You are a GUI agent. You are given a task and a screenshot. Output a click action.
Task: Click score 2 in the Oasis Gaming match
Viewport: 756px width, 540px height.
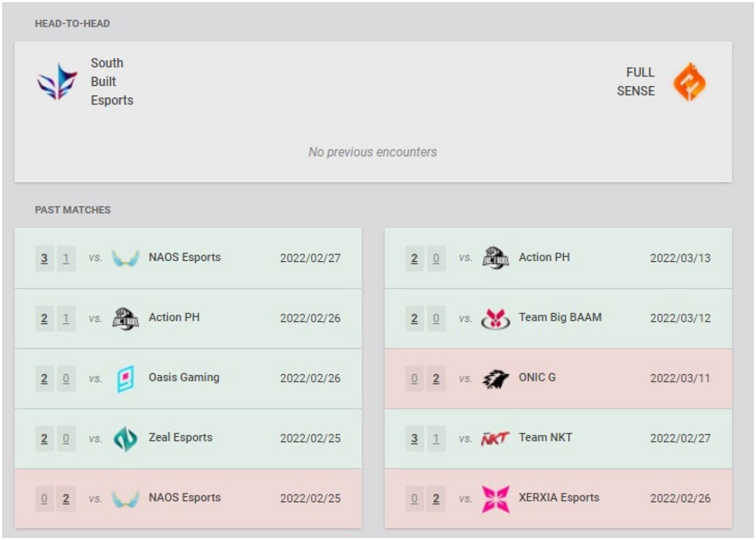click(x=44, y=379)
